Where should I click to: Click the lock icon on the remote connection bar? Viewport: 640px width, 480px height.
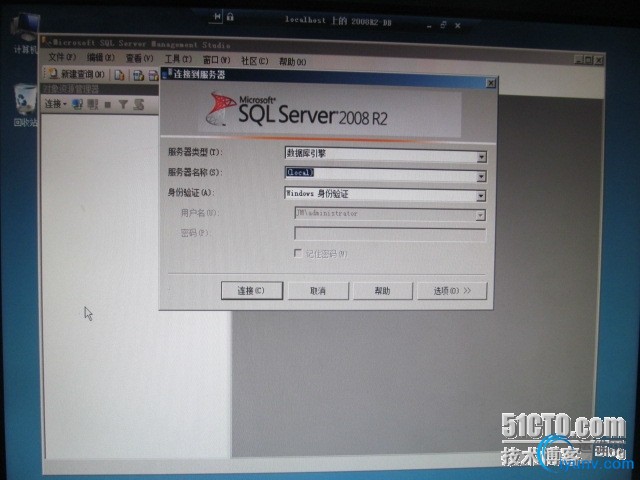pos(230,17)
